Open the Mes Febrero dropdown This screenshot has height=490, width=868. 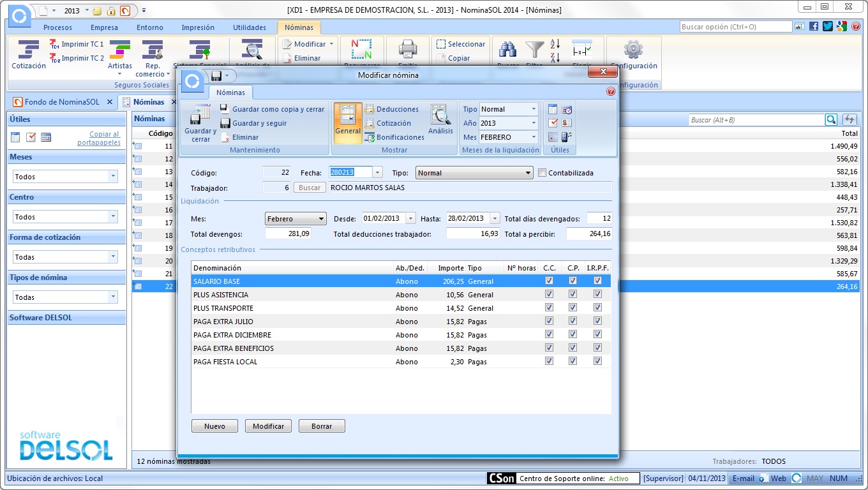click(x=296, y=219)
